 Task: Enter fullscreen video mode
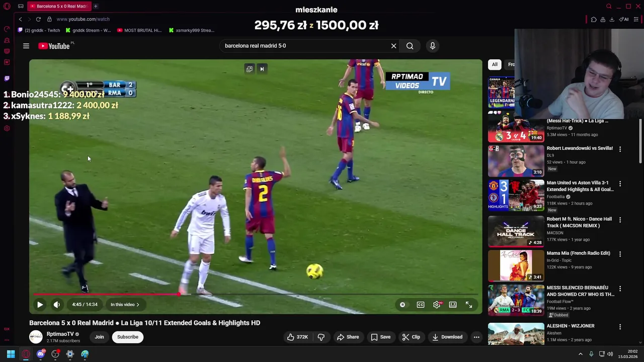click(x=469, y=304)
